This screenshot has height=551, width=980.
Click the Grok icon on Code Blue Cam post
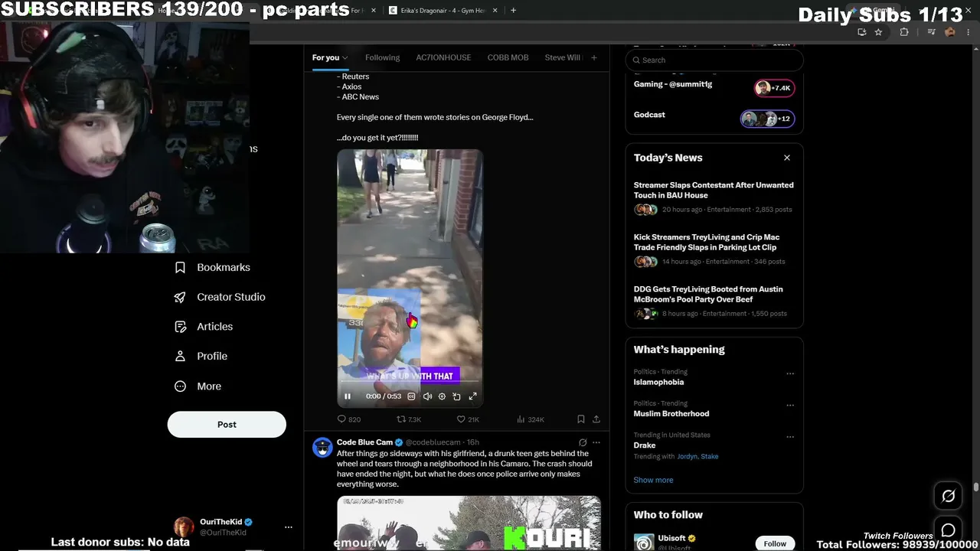(583, 442)
